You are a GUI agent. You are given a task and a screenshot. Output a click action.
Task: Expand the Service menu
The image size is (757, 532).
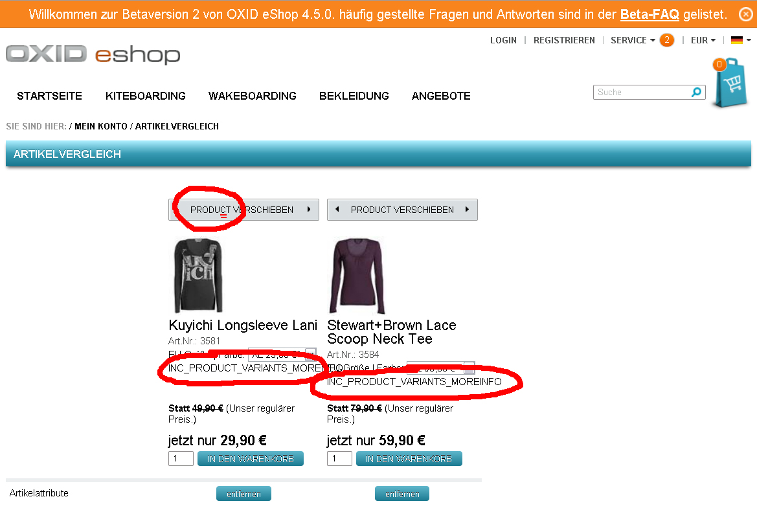pos(633,40)
